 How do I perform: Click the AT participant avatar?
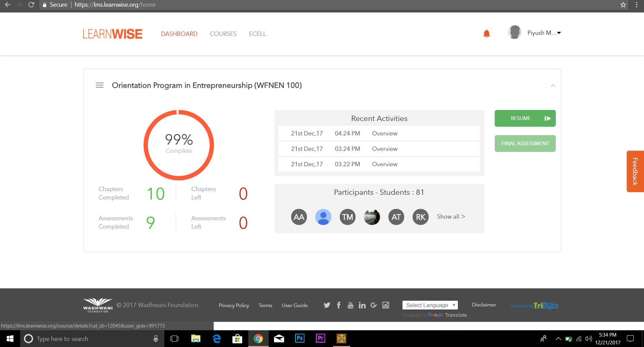point(396,217)
